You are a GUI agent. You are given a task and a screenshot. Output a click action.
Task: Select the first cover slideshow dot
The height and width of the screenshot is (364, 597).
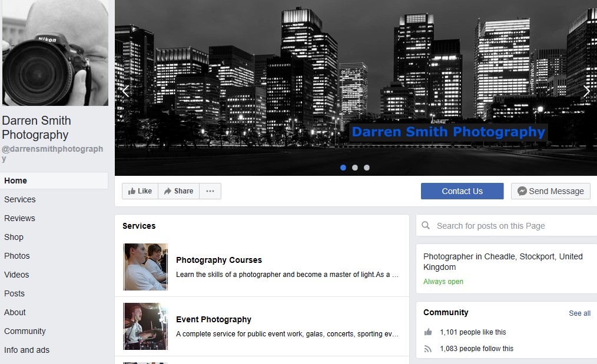[343, 168]
